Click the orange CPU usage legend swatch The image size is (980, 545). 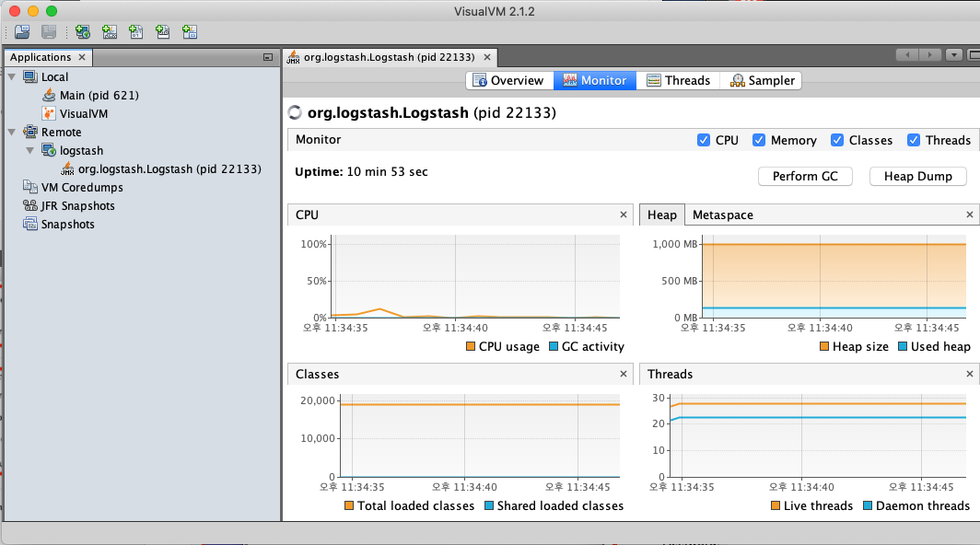[x=471, y=346]
